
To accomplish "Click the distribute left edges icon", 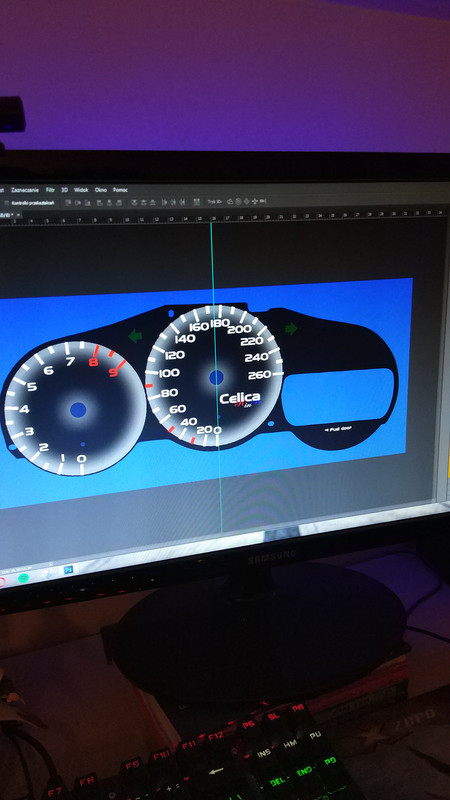I will (x=164, y=202).
